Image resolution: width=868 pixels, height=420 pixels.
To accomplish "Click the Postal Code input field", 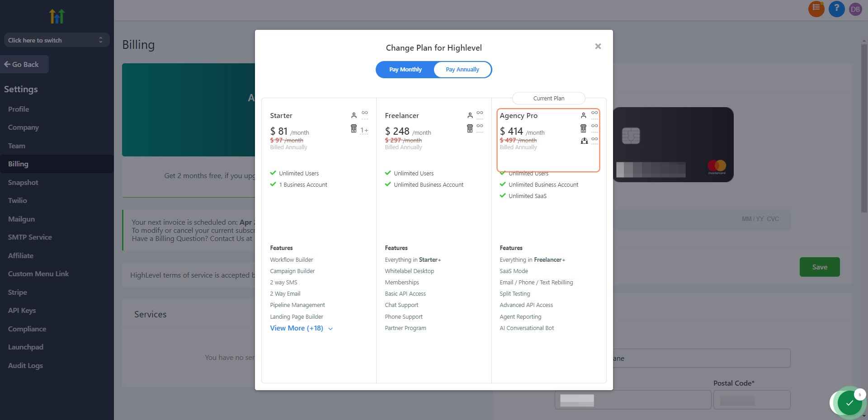I will tap(751, 400).
